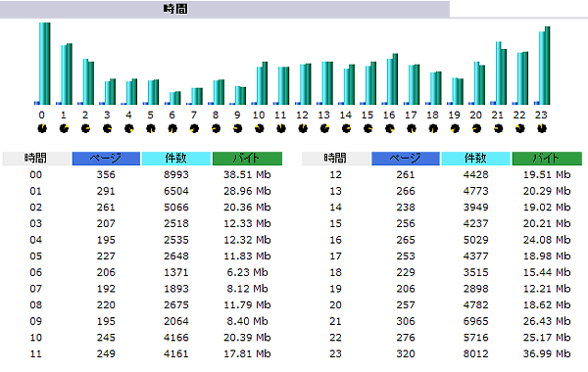
Task: Click the chart bar for hour 21
Action: [x=501, y=73]
